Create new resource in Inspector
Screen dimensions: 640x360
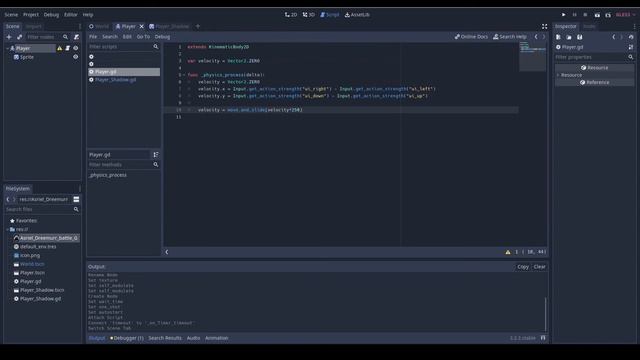pos(558,37)
